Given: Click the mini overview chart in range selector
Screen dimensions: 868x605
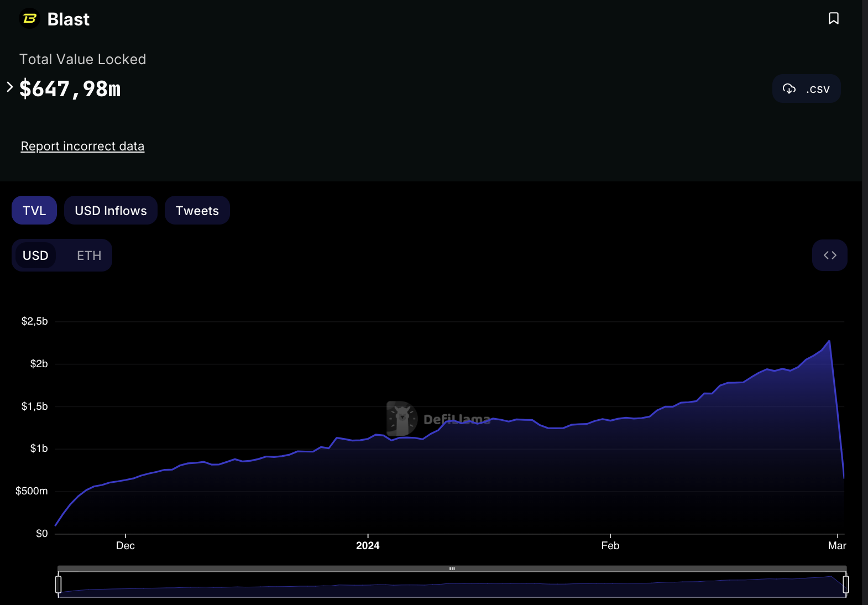Looking at the screenshot, I should [452, 585].
